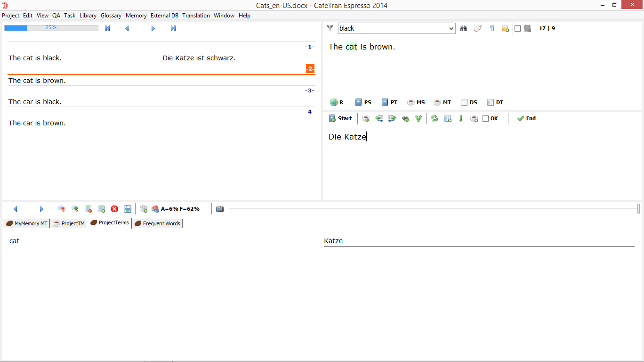Click the save floppy disk icon
Screen dimensions: 644x362
click(x=128, y=209)
